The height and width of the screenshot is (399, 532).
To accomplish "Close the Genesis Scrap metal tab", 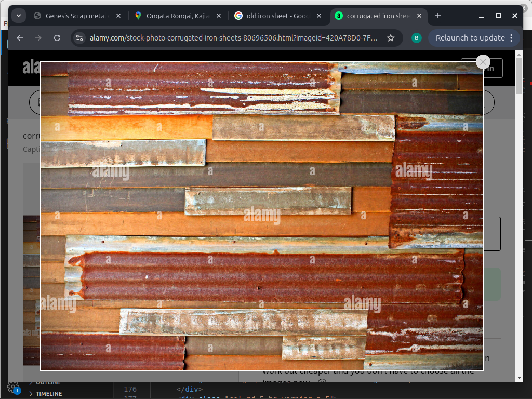I will click(x=118, y=16).
